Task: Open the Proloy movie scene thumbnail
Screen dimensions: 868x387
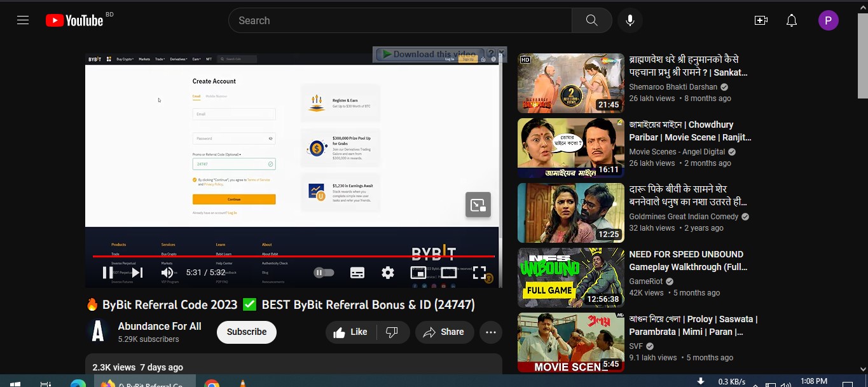Action: point(571,343)
